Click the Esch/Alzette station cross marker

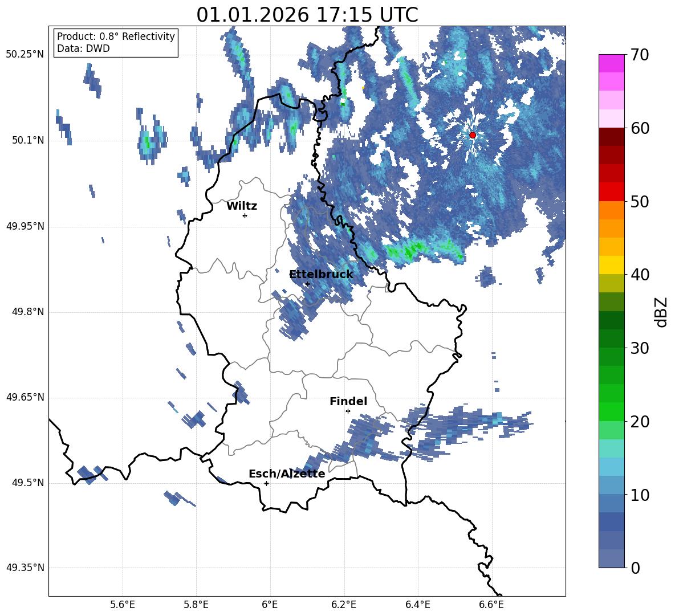point(266,483)
